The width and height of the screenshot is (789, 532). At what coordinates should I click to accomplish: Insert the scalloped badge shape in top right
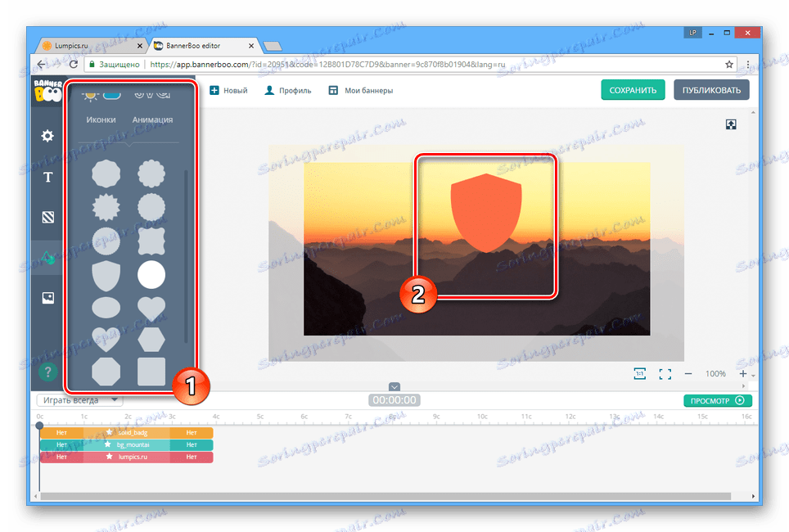click(x=151, y=174)
